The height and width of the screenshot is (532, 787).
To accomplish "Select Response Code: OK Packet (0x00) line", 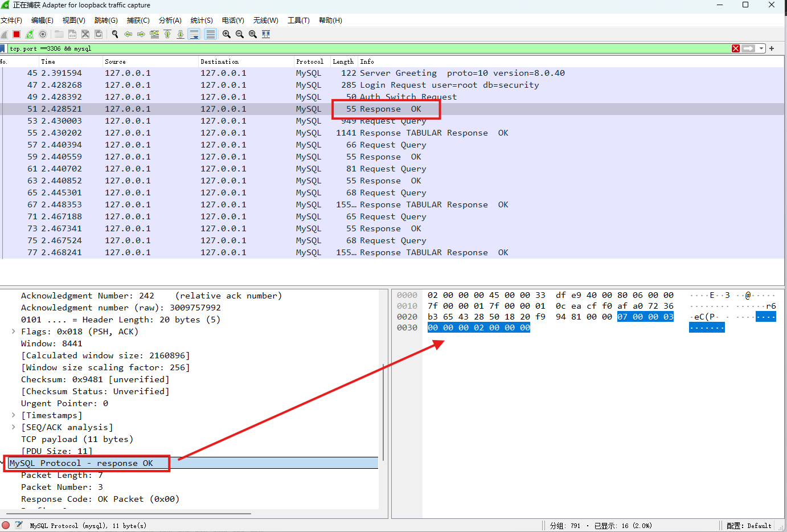I will pyautogui.click(x=100, y=499).
